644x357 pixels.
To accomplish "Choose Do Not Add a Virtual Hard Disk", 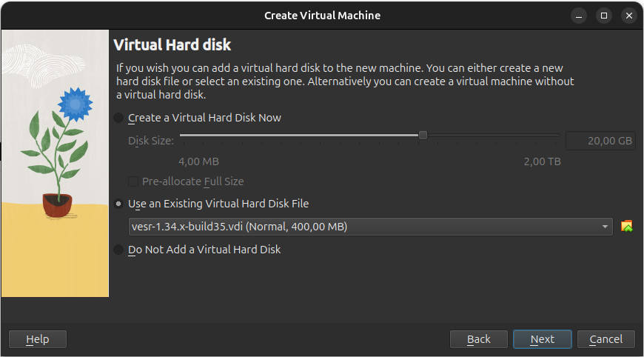I will click(x=119, y=250).
